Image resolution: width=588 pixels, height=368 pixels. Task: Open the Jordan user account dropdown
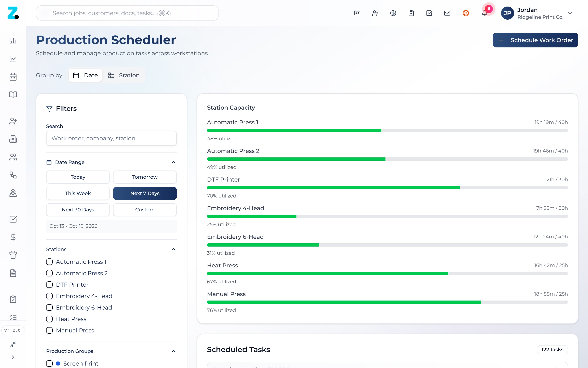[x=537, y=13]
